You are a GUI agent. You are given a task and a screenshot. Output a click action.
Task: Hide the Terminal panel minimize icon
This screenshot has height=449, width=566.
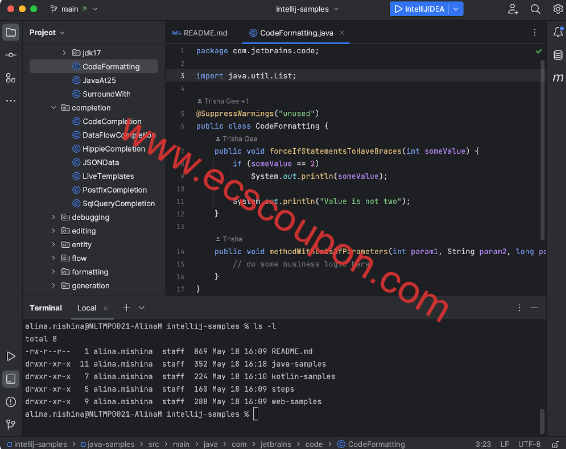[x=534, y=308]
